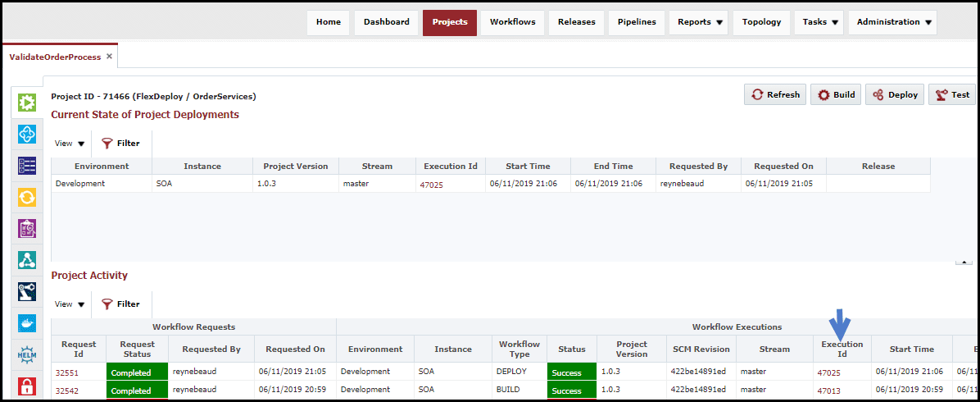Go to the Pipelines tab
The image size is (980, 402).
pyautogui.click(x=636, y=22)
